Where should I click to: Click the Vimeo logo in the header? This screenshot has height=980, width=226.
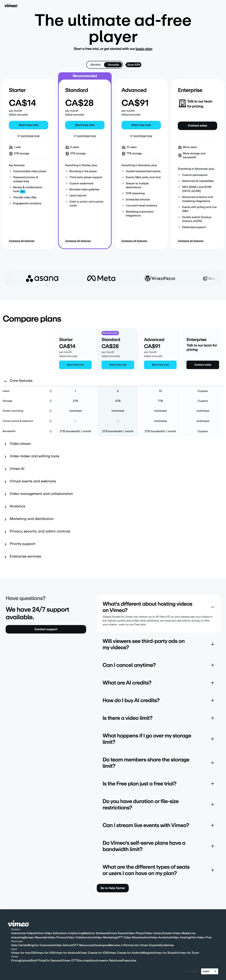coord(11,6)
